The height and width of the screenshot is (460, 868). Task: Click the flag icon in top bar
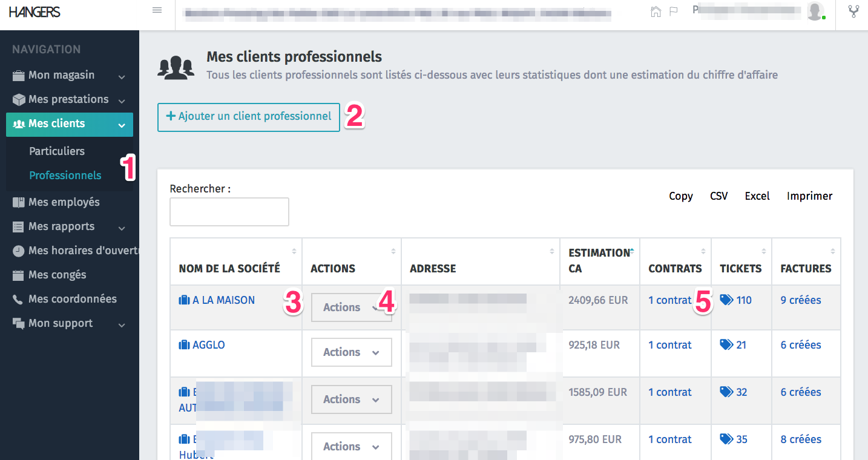673,11
